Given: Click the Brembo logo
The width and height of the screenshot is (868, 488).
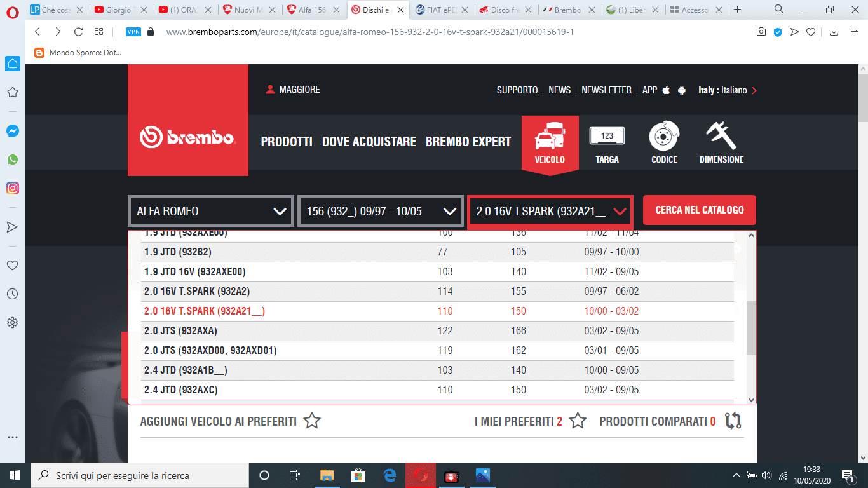Looking at the screenshot, I should [187, 137].
